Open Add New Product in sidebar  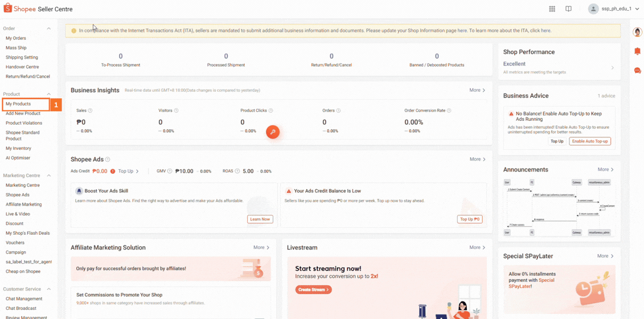(23, 113)
